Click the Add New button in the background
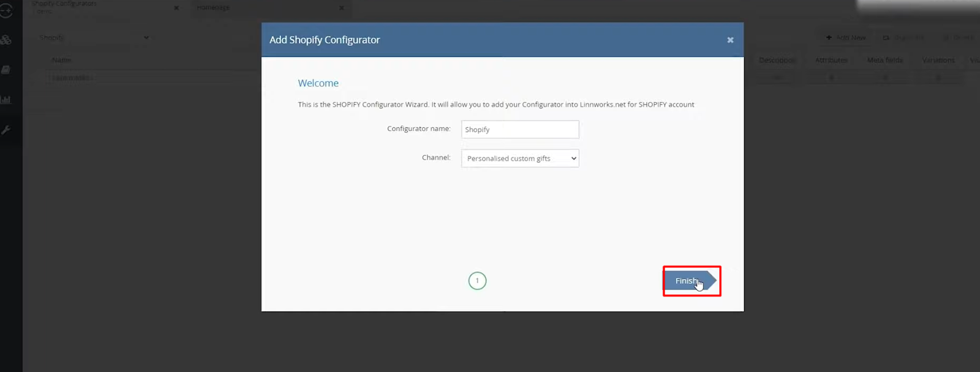This screenshot has height=372, width=980. point(846,37)
